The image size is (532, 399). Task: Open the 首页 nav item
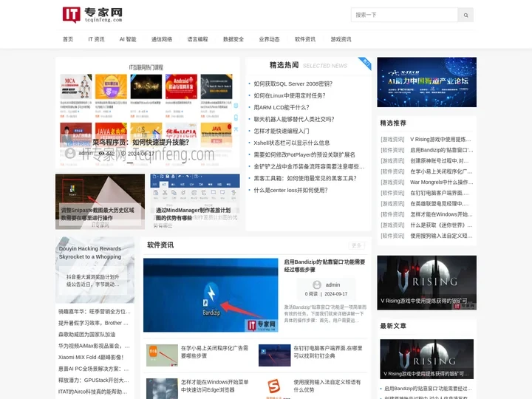tap(68, 39)
